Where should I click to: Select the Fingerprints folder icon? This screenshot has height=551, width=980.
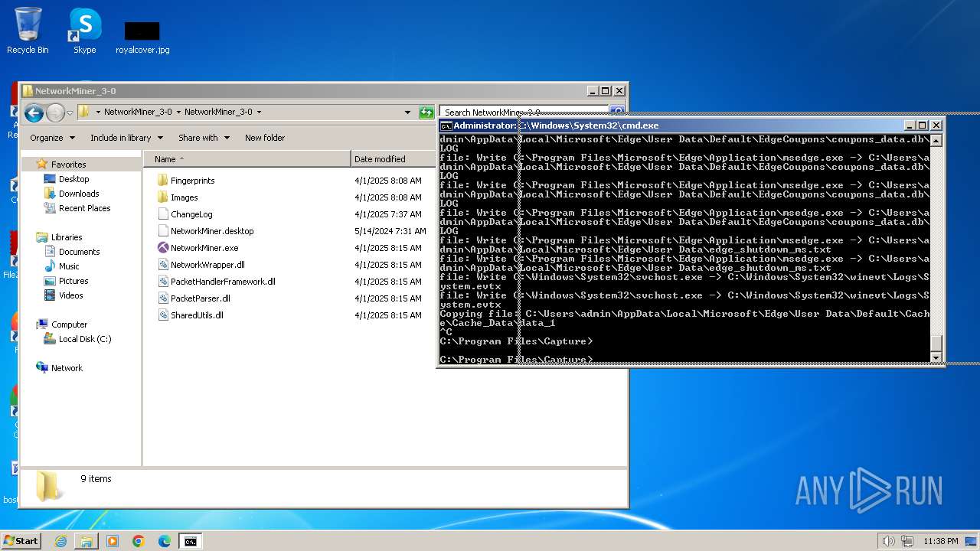tap(162, 181)
